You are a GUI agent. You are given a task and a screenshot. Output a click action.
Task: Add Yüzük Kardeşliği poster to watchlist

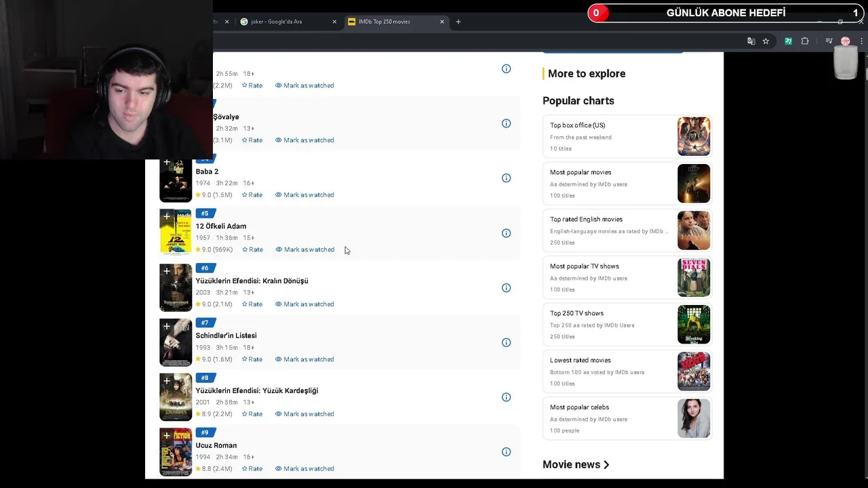[167, 381]
